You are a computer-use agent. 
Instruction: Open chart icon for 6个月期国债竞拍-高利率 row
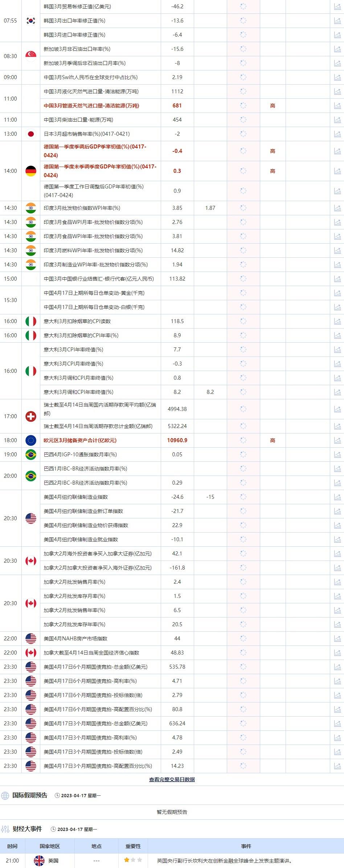(337, 681)
